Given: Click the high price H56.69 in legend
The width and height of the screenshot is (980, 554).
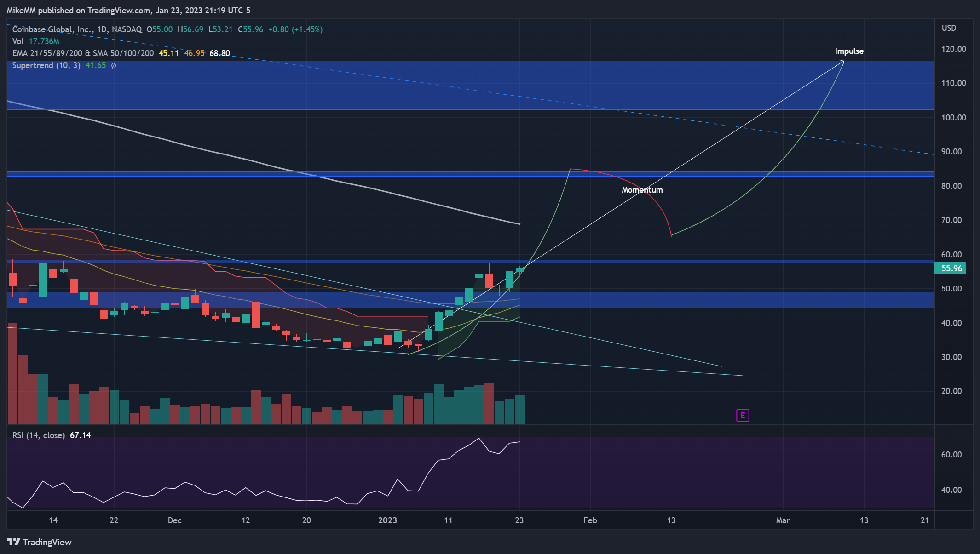Looking at the screenshot, I should tap(190, 29).
